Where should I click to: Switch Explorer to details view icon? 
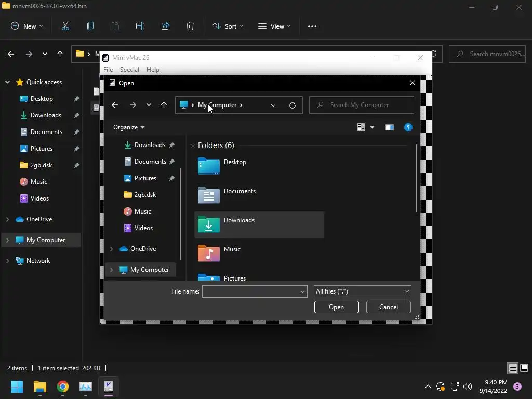[x=513, y=368]
